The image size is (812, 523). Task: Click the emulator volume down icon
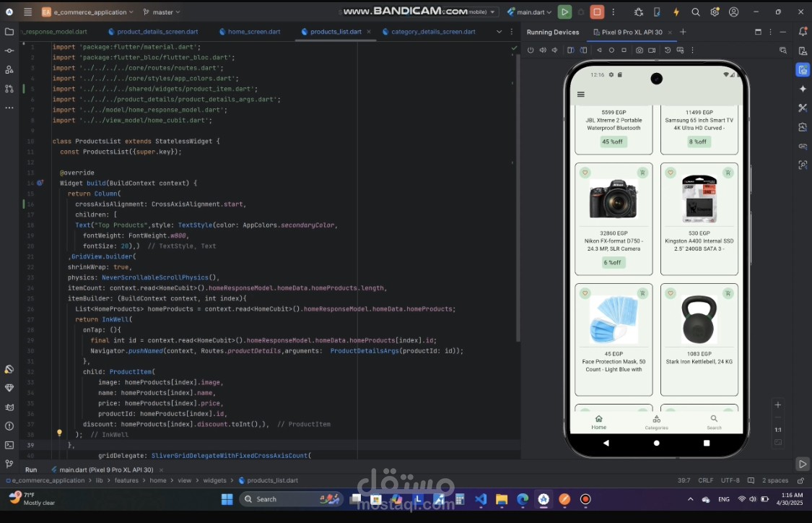click(554, 51)
